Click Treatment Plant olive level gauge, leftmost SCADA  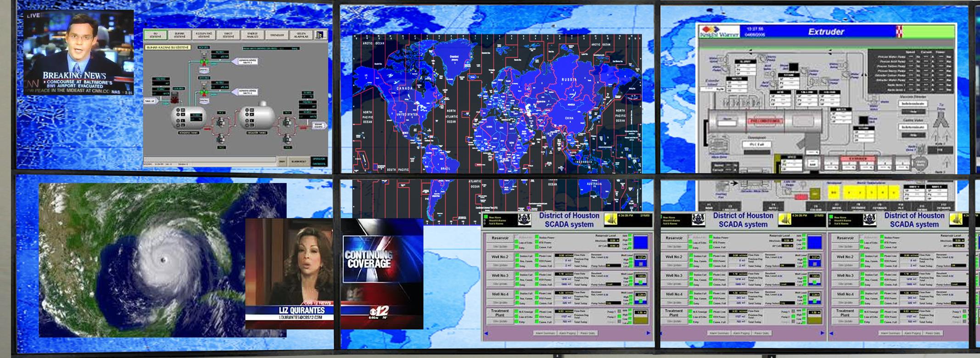[640, 317]
